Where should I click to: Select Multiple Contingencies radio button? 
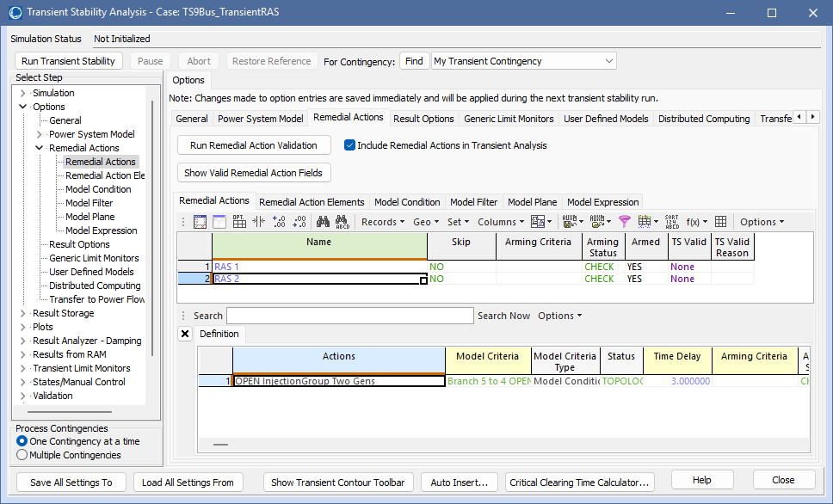pos(22,455)
